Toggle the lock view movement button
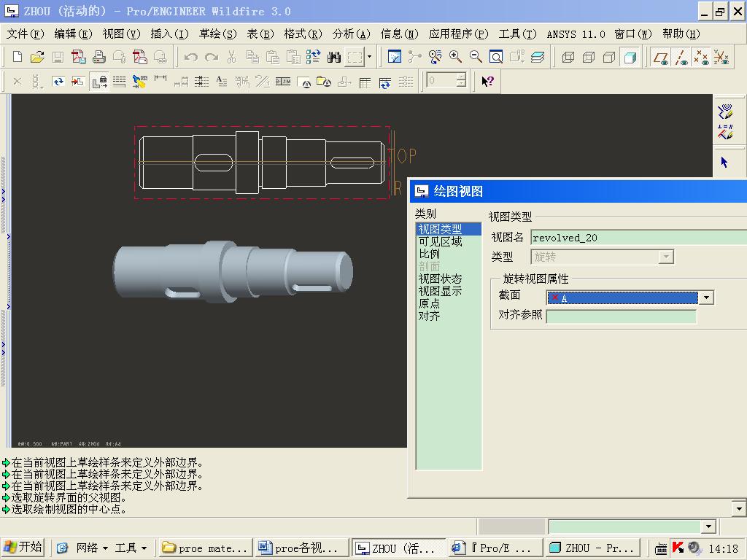This screenshot has height=560, width=747. [99, 82]
